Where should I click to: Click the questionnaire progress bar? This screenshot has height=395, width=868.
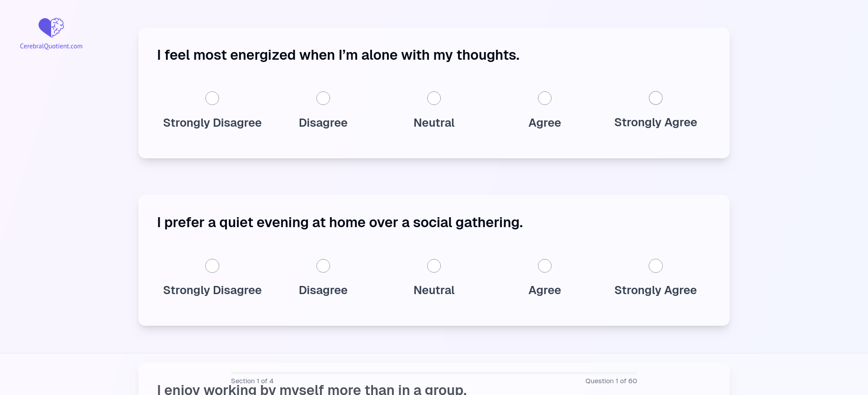[x=434, y=373]
